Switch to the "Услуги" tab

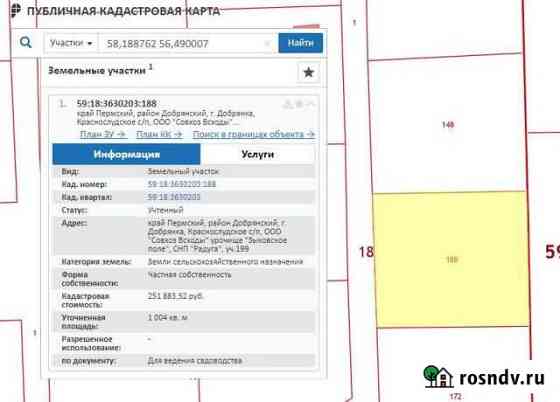click(258, 154)
